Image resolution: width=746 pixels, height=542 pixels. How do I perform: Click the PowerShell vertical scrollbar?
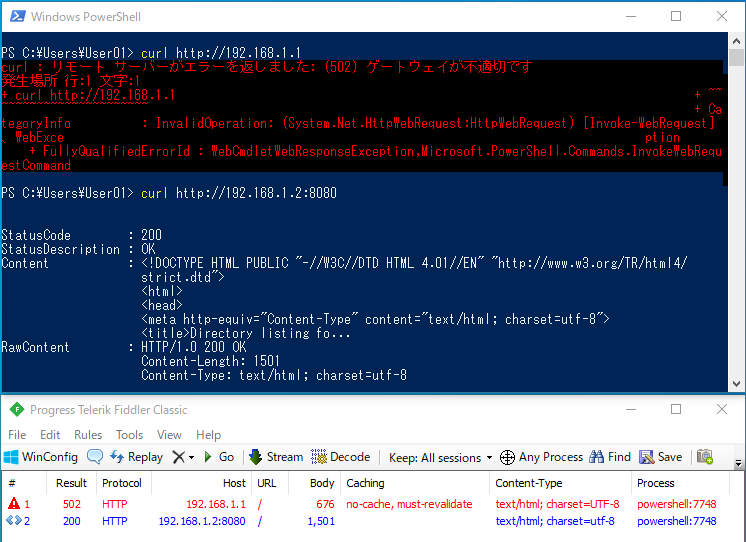pyautogui.click(x=737, y=220)
